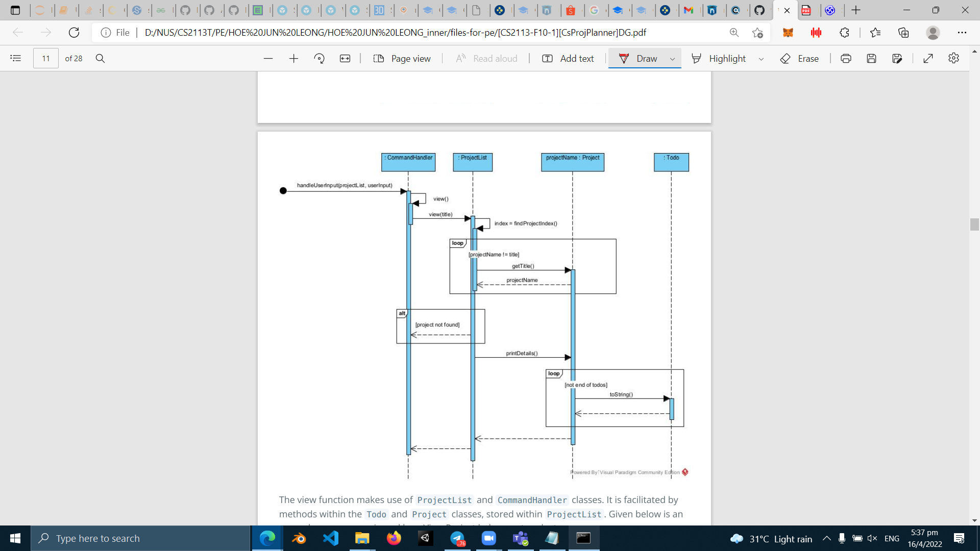Zoom in with the plus icon
980x551 pixels.
(x=293, y=58)
